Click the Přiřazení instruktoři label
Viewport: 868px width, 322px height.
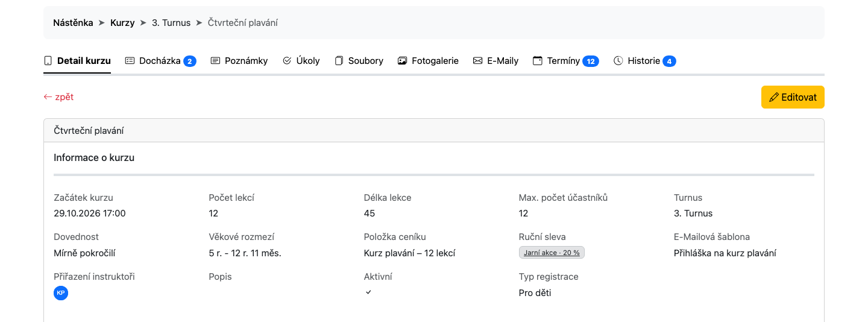click(x=94, y=277)
